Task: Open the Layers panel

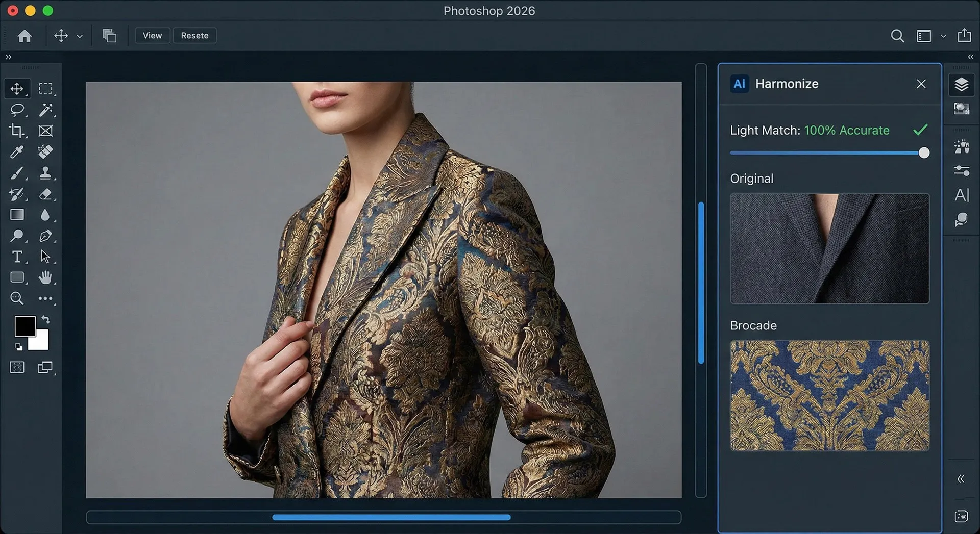Action: 962,85
